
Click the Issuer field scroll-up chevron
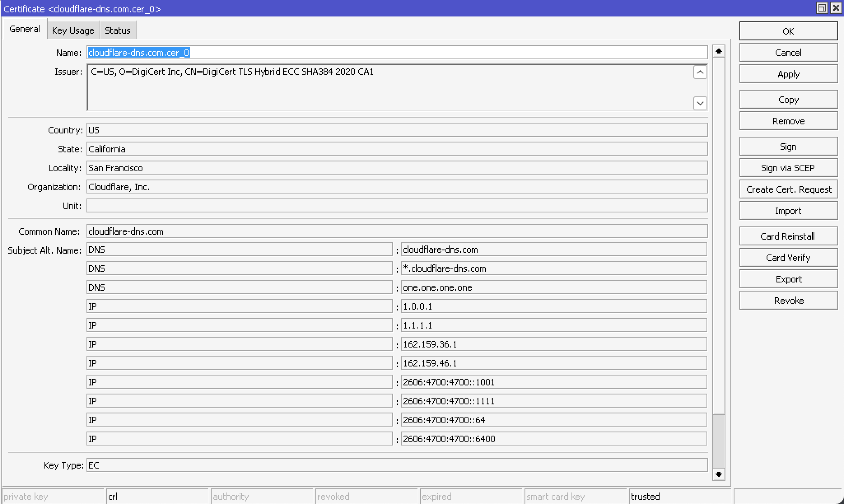(700, 72)
